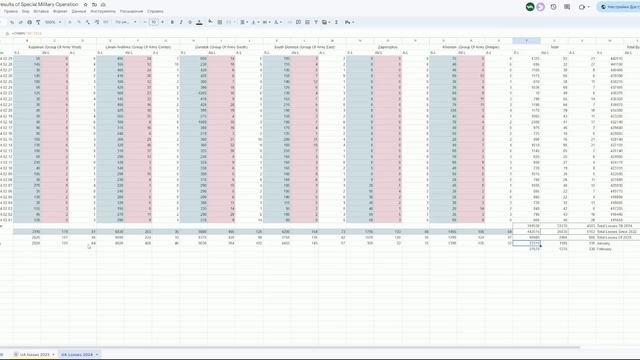Image resolution: width=640 pixels, height=360 pixels.
Task: Select the 'Donetsk (Group Of Army South)' header
Action: pos(221,47)
